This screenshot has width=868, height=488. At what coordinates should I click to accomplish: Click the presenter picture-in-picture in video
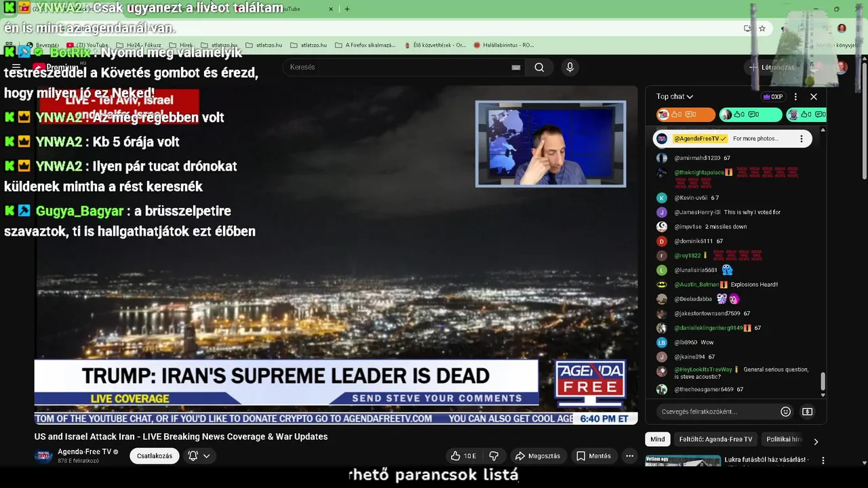pos(551,144)
